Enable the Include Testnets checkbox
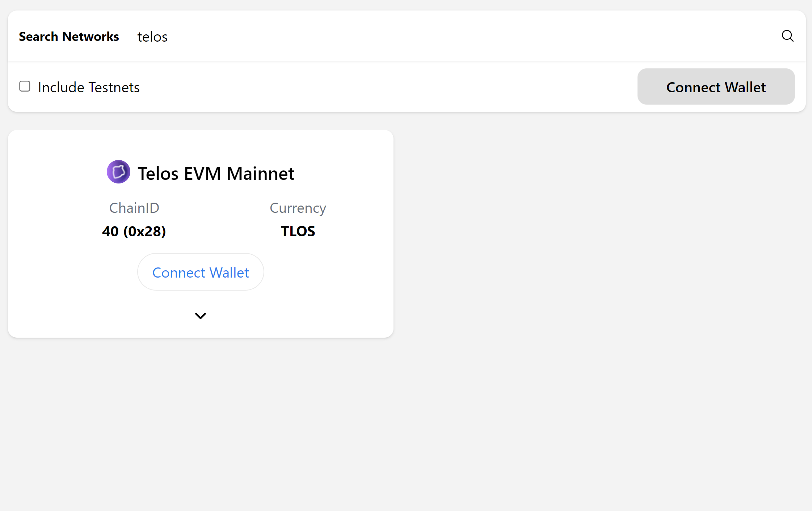The image size is (812, 511). coord(25,86)
